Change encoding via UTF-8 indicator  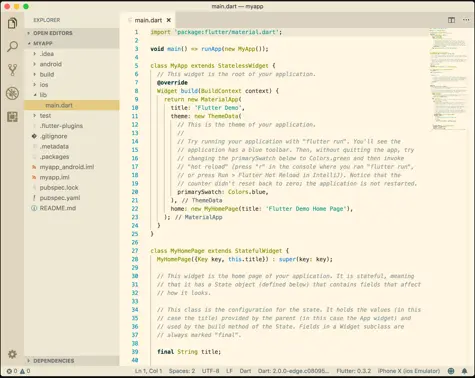click(x=210, y=371)
